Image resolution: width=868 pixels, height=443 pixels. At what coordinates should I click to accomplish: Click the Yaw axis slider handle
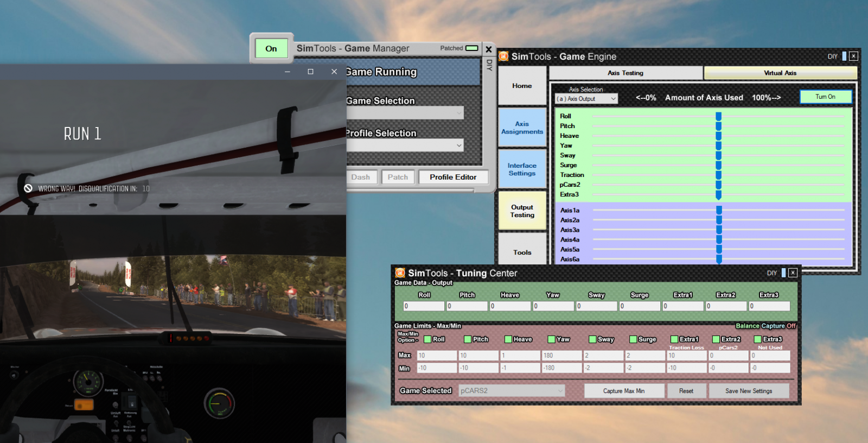tap(718, 145)
